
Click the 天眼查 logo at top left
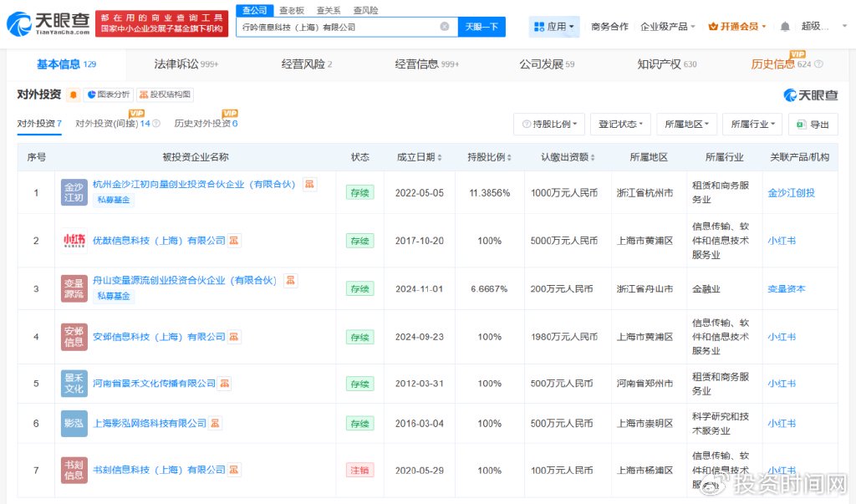tap(46, 23)
